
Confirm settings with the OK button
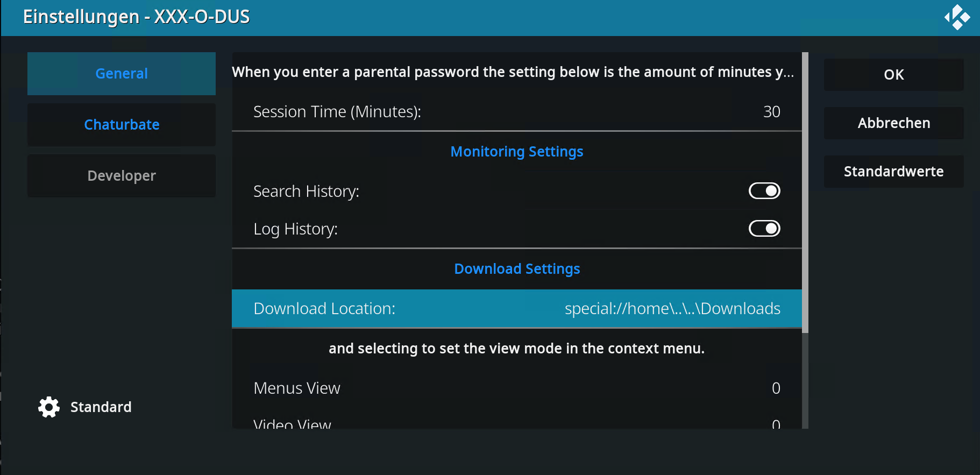pos(893,75)
